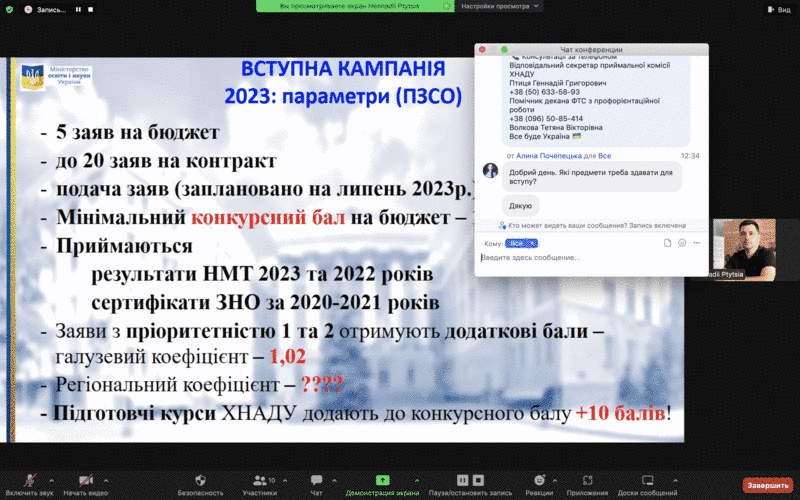Image resolution: width=800 pixels, height=500 pixels.
Task: Click sender name Алина Почепецька
Action: [x=548, y=156]
